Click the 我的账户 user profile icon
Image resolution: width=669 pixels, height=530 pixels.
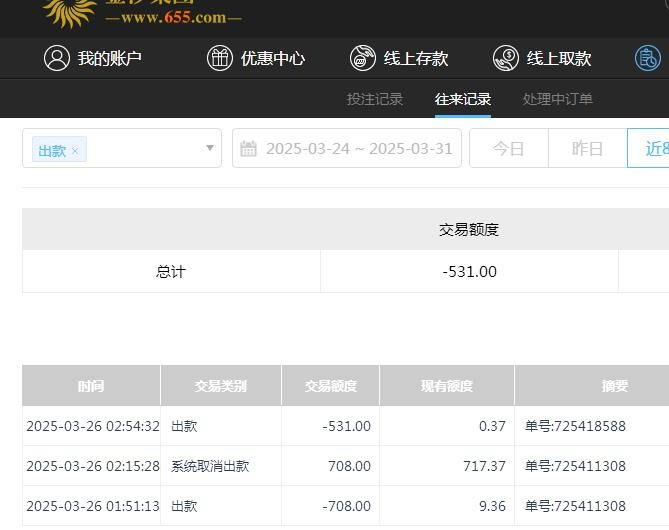tap(56, 58)
